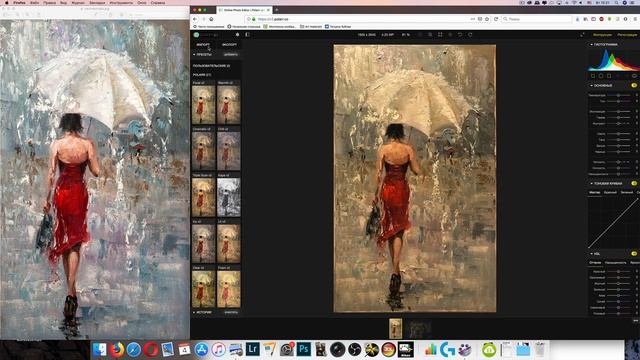Toggle the HSL panel yellow switch

pyautogui.click(x=634, y=254)
